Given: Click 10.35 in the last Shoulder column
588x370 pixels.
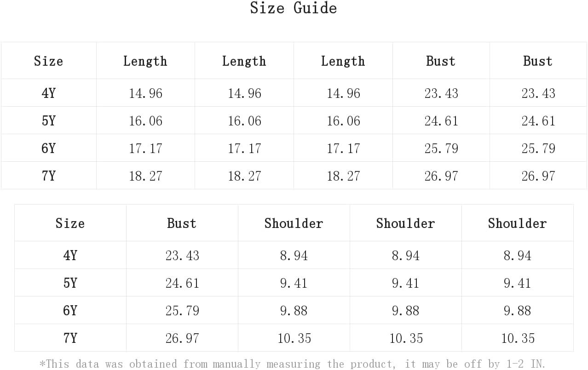Looking at the screenshot, I should point(518,338).
